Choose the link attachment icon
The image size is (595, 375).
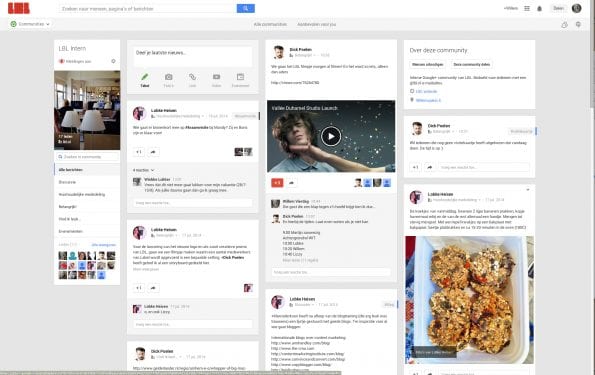click(192, 77)
